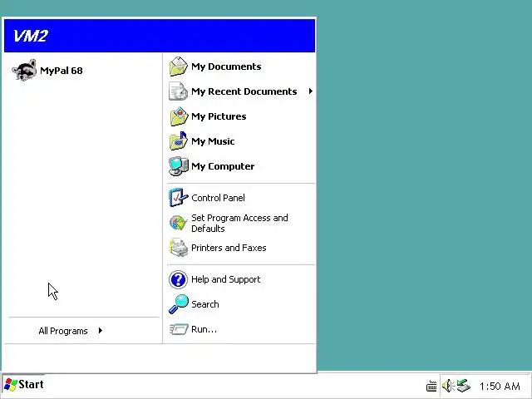532x399 pixels.
Task: Click the volume speaker tray icon
Action: [448, 386]
